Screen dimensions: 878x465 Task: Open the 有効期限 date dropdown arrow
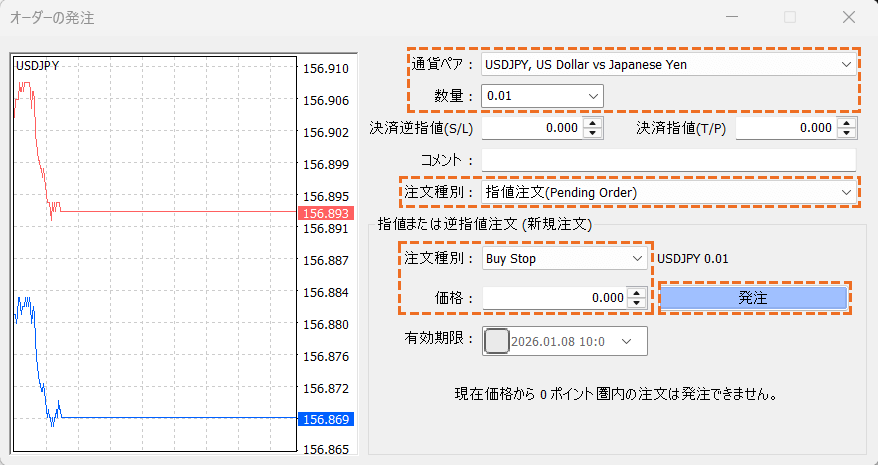(x=627, y=341)
